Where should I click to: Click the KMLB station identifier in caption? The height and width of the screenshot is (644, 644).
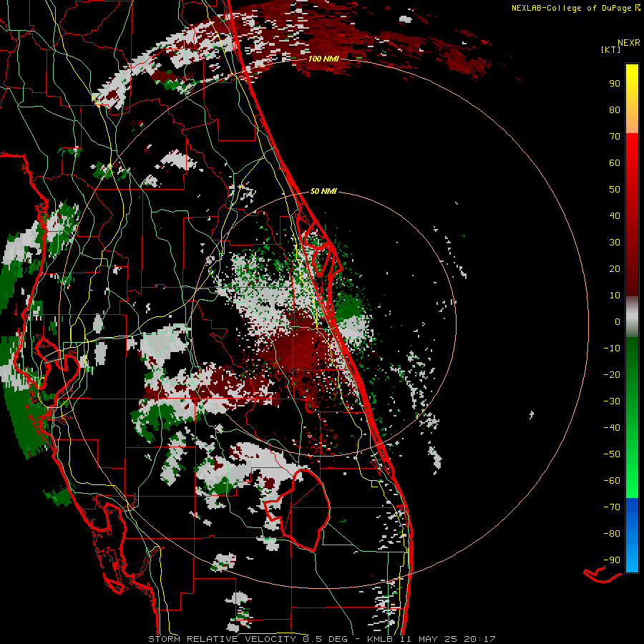point(380,639)
